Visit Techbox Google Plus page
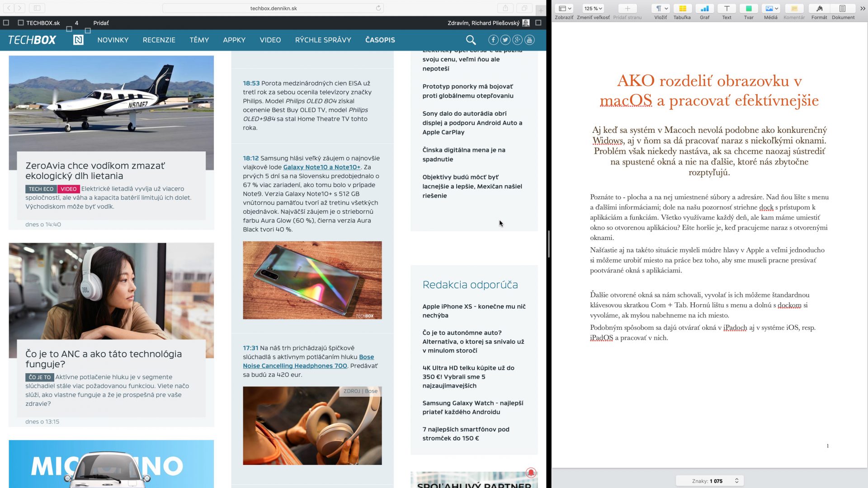868x488 pixels. click(517, 40)
